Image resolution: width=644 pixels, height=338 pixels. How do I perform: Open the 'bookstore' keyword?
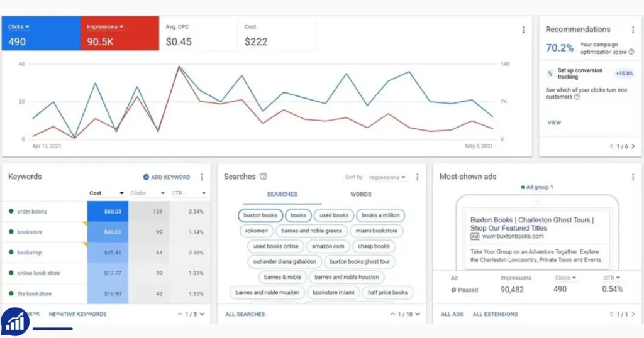30,232
